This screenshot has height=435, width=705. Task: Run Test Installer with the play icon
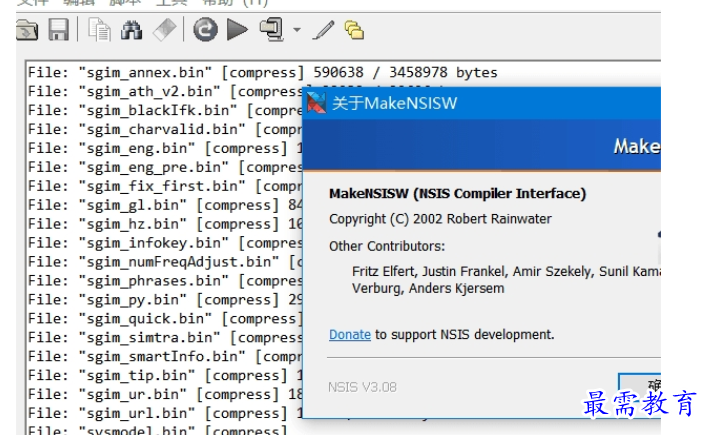click(x=237, y=30)
